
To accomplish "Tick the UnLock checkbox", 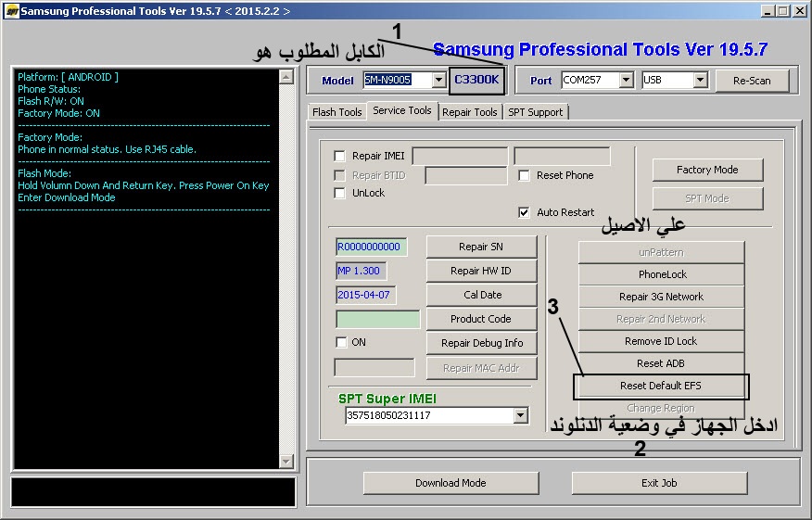I will click(339, 193).
